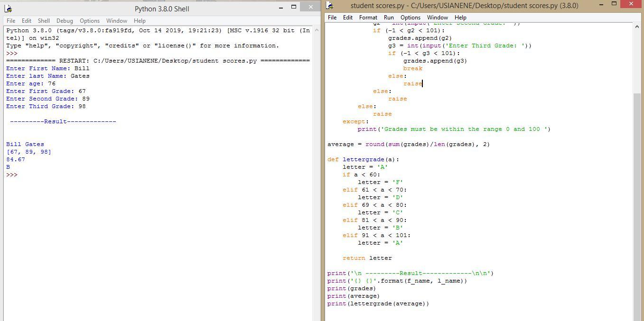The height and width of the screenshot is (321, 644).
Task: Click the 'print(grades)' line in the editor
Action: [x=351, y=288]
